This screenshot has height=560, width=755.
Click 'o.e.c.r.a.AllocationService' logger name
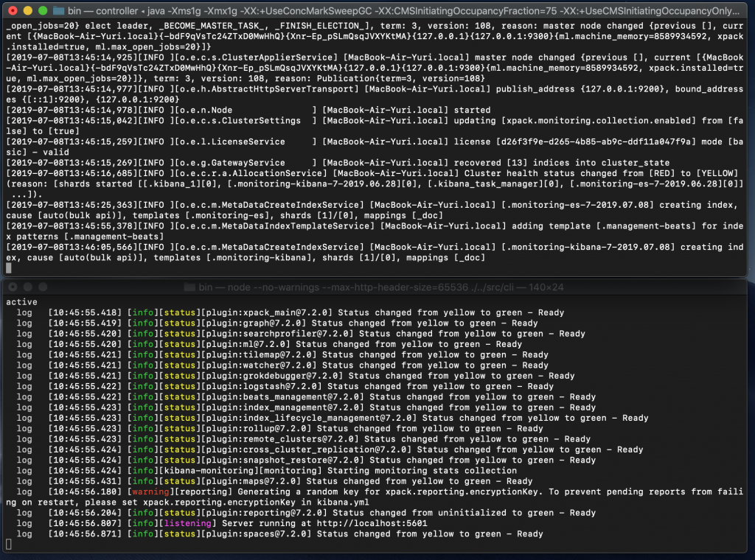pos(251,174)
